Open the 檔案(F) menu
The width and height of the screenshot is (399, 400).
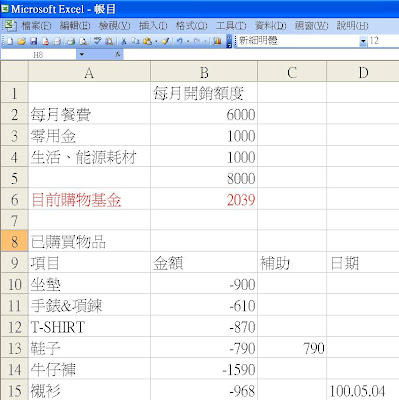[x=36, y=25]
